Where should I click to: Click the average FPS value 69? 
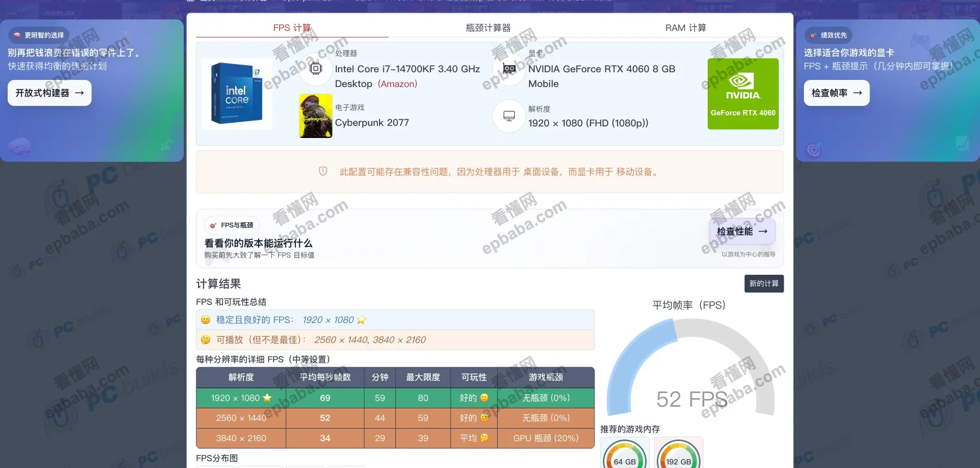325,398
